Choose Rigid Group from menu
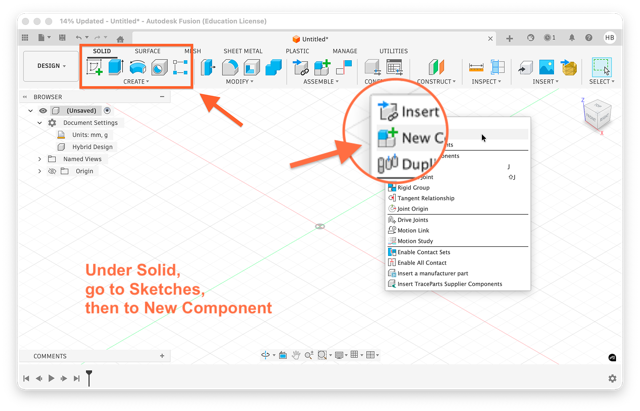 coord(457,188)
